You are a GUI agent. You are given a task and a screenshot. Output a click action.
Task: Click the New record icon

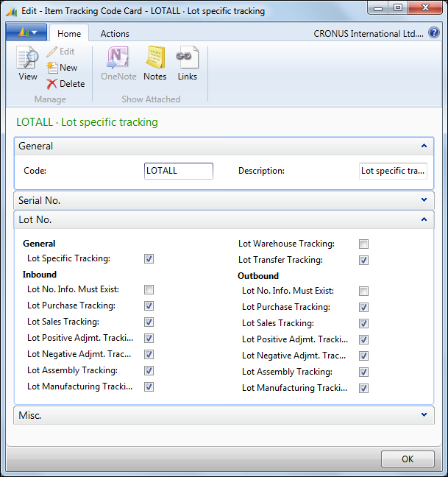[52, 68]
